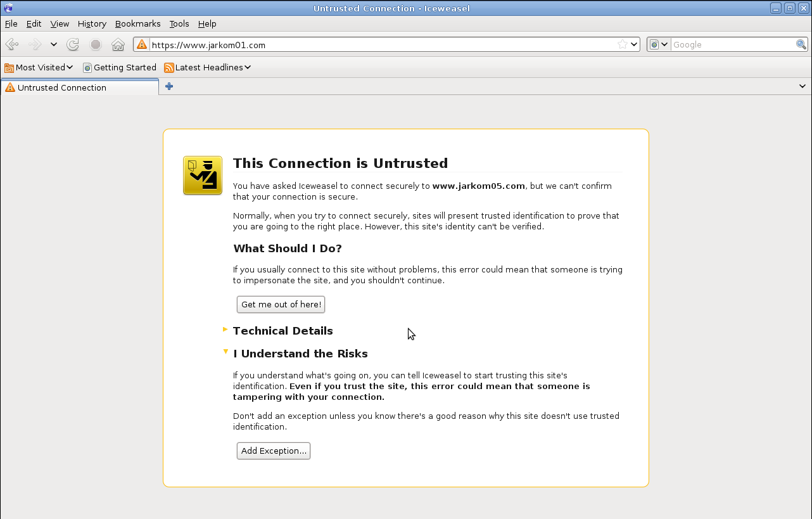Click the Add Exception button
The width and height of the screenshot is (812, 519).
point(273,451)
